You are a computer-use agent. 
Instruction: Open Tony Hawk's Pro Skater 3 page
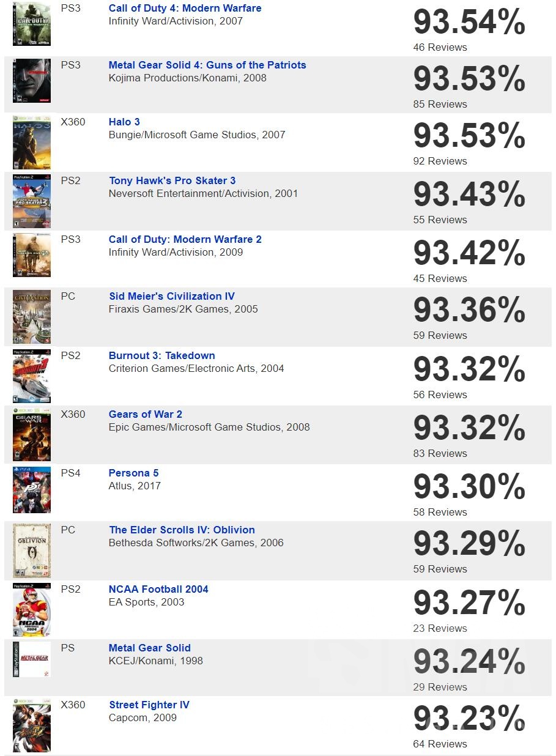click(172, 180)
